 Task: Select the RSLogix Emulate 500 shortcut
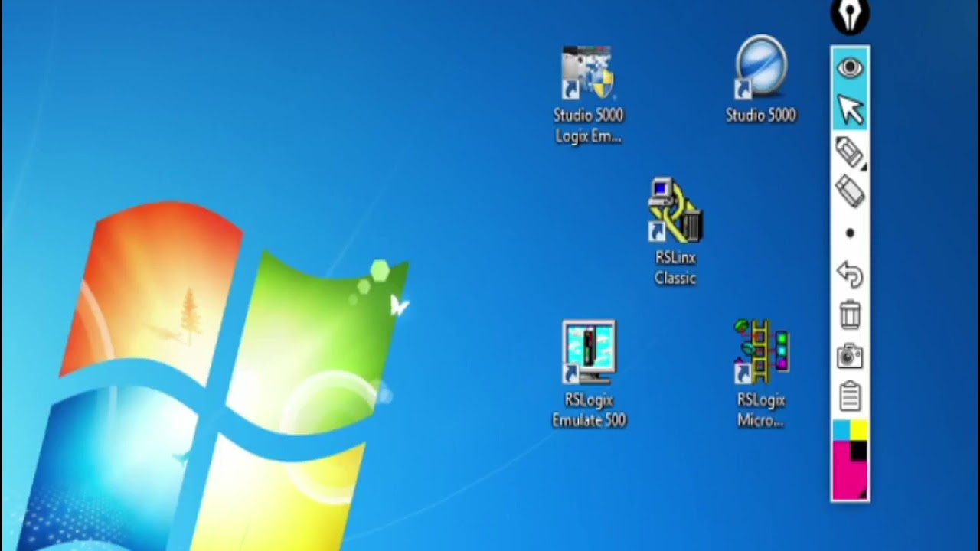tap(589, 374)
